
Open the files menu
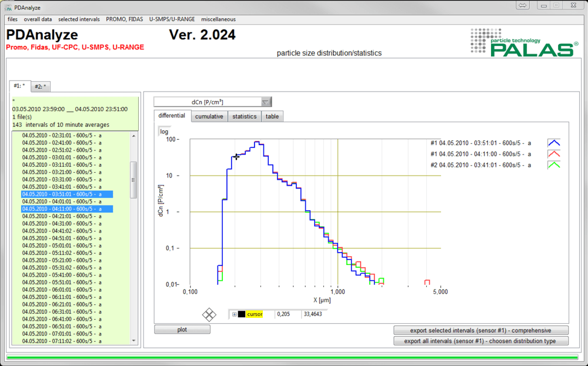[x=12, y=19]
